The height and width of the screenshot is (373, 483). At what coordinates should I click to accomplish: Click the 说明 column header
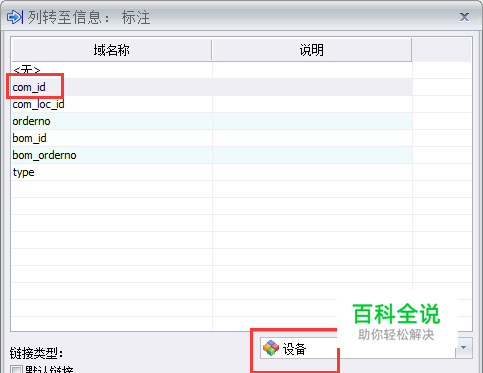(311, 50)
